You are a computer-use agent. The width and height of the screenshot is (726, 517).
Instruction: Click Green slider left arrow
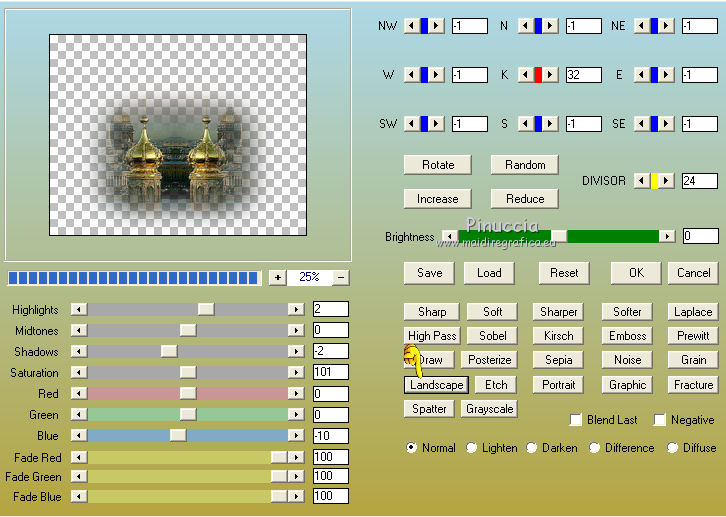coord(79,414)
